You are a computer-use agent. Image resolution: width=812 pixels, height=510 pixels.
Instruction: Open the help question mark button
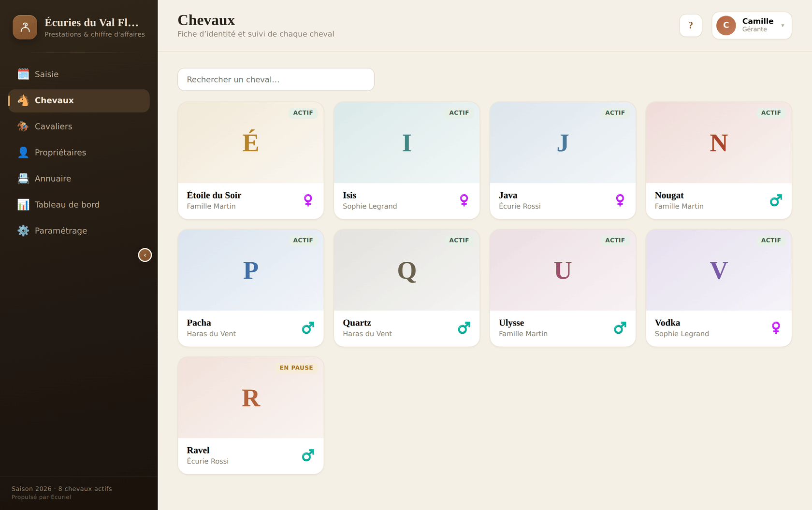(690, 25)
